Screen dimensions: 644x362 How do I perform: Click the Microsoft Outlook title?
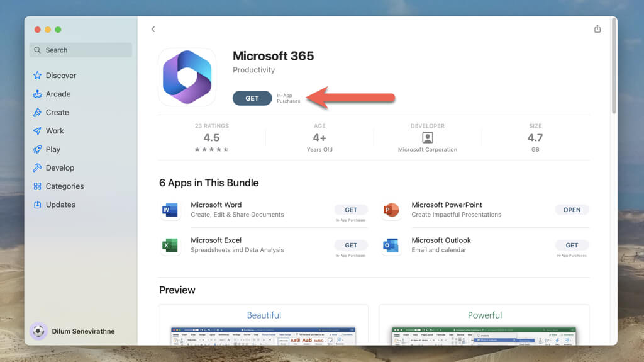click(441, 240)
